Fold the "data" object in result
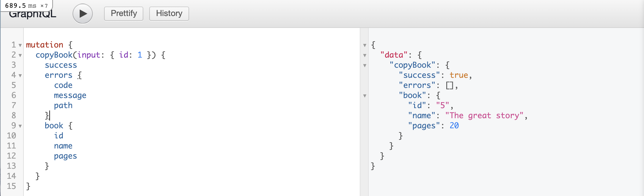 [x=365, y=56]
